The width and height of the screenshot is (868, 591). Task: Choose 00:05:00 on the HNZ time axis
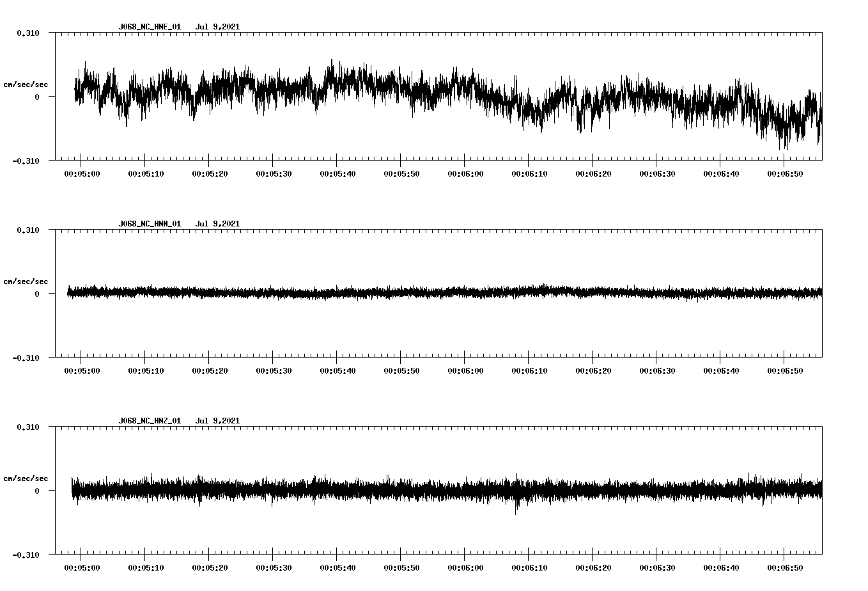[82, 568]
